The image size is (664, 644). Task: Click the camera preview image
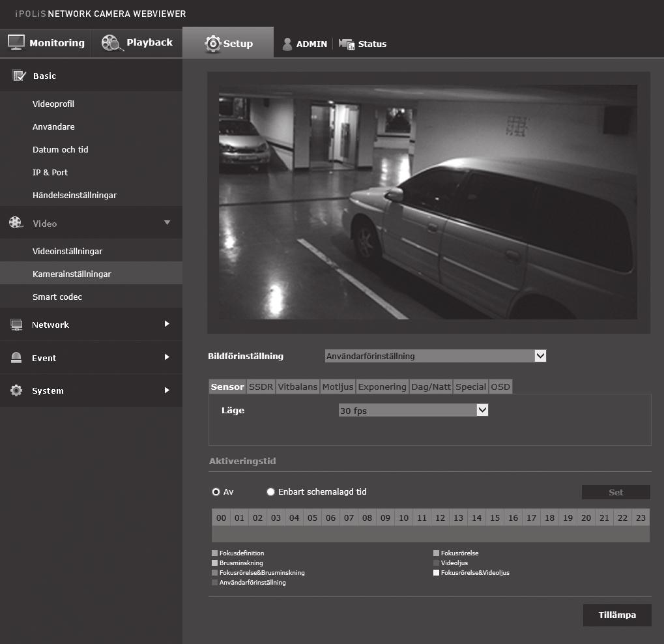(427, 202)
